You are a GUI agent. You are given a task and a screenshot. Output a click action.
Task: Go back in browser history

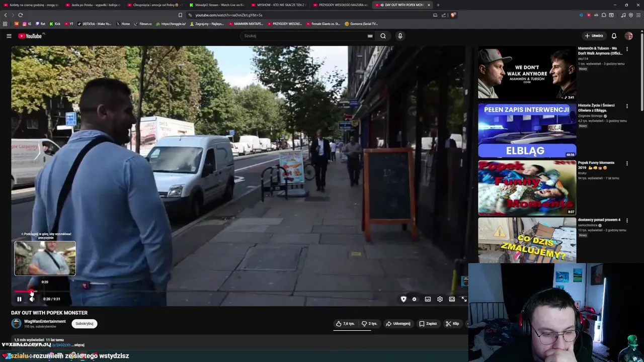(x=6, y=15)
